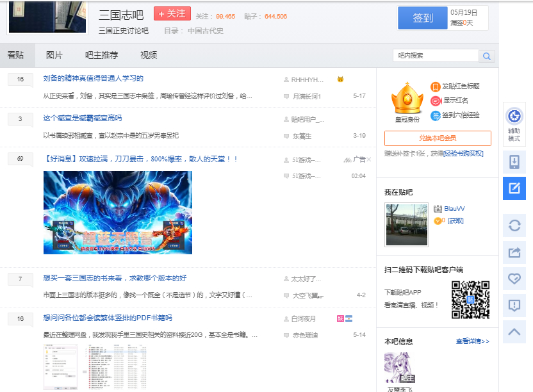This screenshot has height=392, width=533.
Task: Click the 兑换本吧会员 button
Action: tap(438, 138)
